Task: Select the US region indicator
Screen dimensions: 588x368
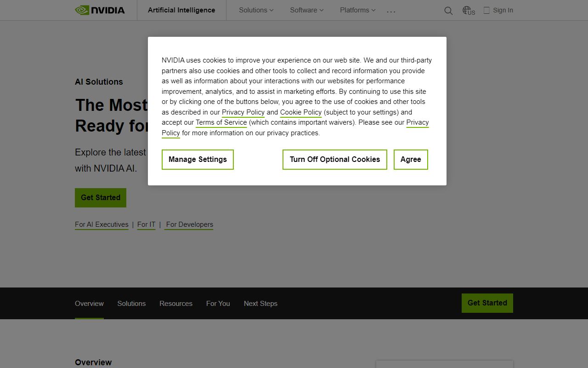Action: [x=471, y=13]
